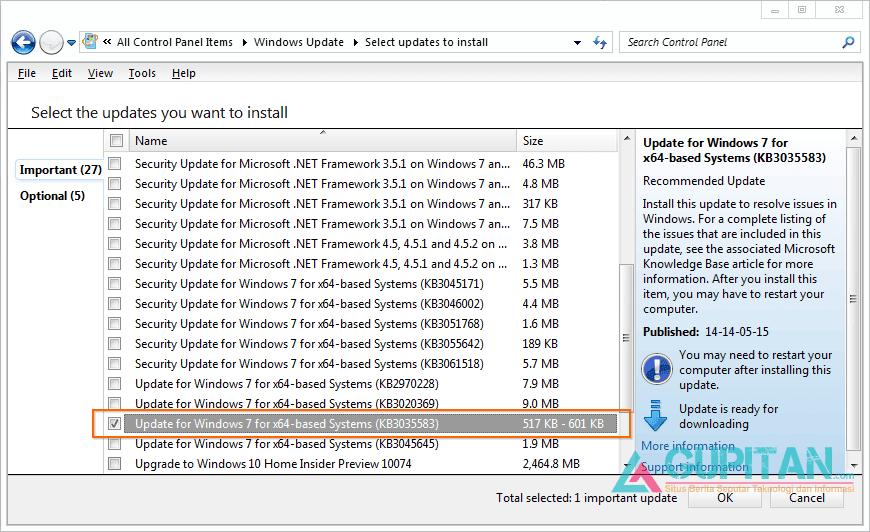Select the row Update for Windows 7 (KB3020369)

[287, 404]
